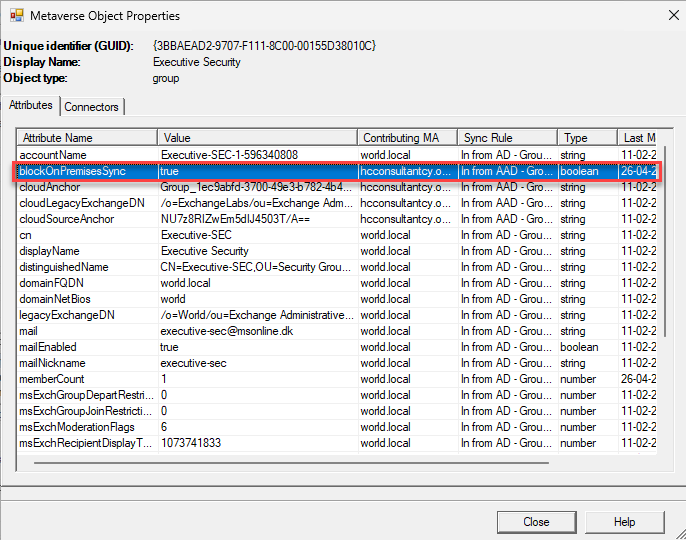Click the Close button
The width and height of the screenshot is (686, 540).
click(x=536, y=521)
